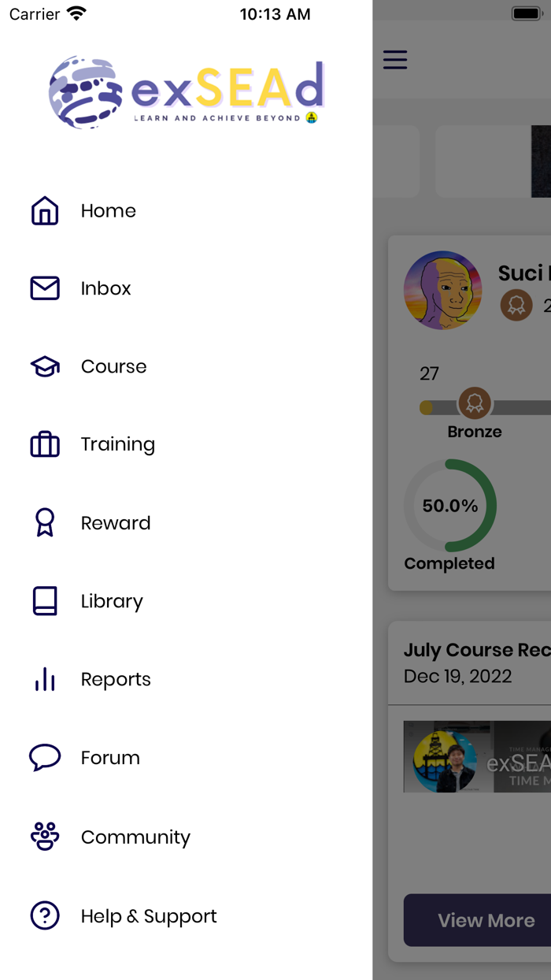Click the Help & Support question icon
This screenshot has width=551, height=980.
point(45,915)
